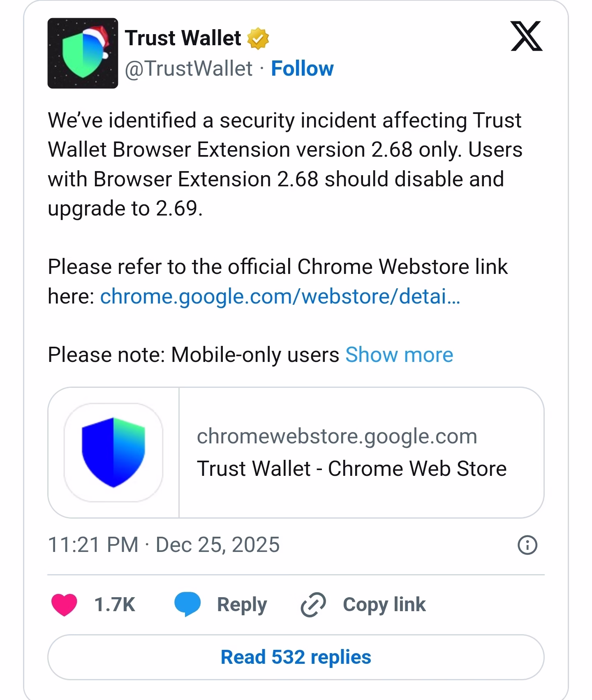The width and height of the screenshot is (592, 700).
Task: Like the tweet using the heart icon
Action: [63, 604]
